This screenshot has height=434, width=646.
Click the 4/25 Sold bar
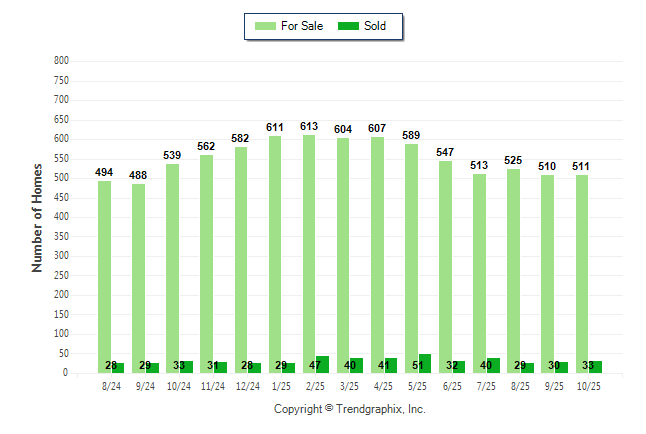(391, 366)
